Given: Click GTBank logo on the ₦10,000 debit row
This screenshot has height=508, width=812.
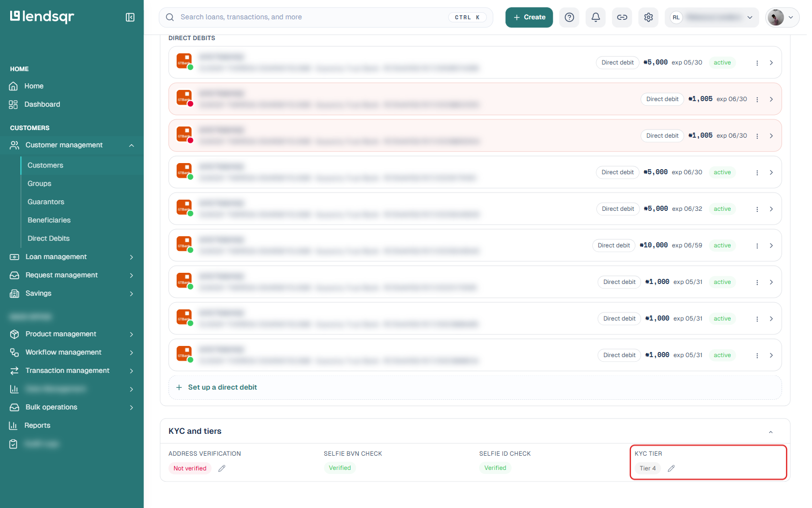Looking at the screenshot, I should click(184, 244).
